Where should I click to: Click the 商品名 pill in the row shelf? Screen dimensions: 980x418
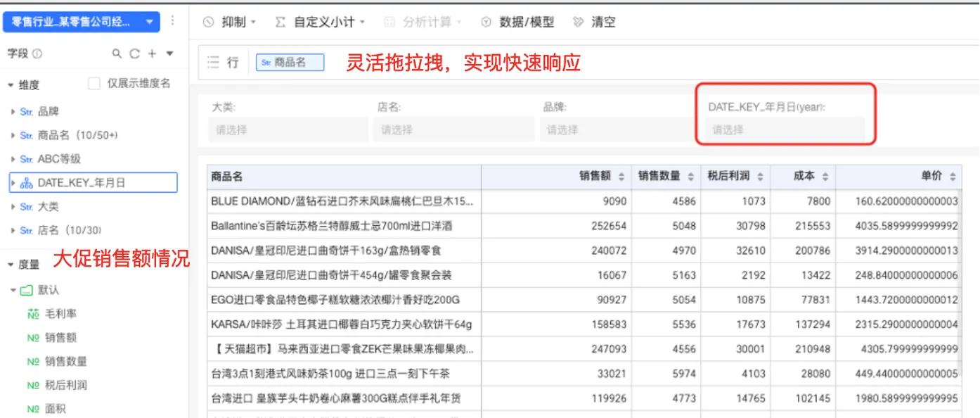[290, 63]
